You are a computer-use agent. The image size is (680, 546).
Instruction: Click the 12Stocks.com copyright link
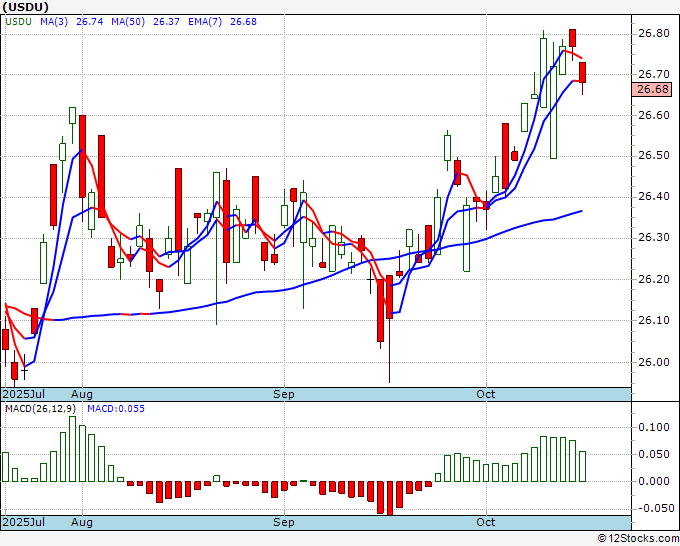[638, 539]
